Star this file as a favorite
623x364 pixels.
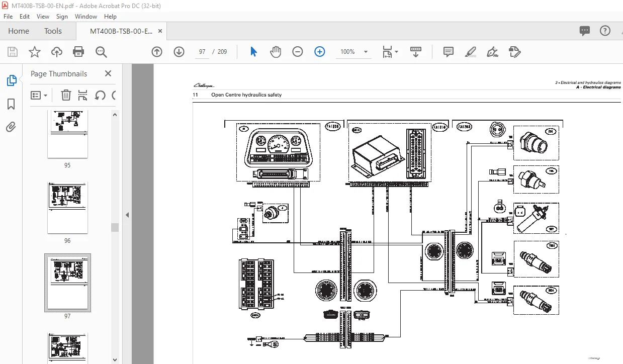pos(34,52)
